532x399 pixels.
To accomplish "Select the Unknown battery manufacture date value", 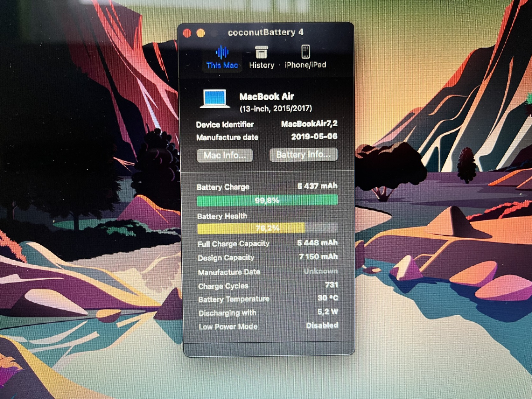I will [x=321, y=271].
